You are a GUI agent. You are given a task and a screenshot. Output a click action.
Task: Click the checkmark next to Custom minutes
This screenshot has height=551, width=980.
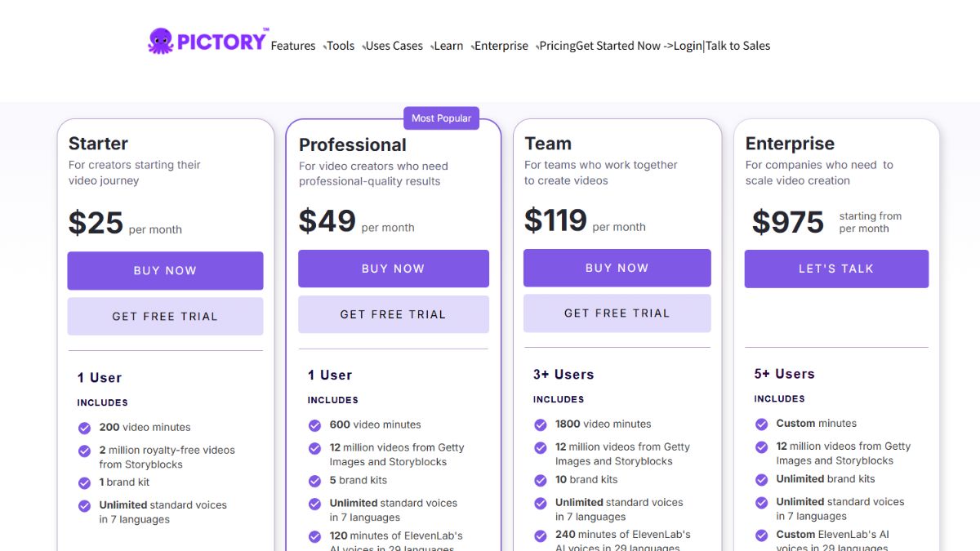[x=761, y=424]
